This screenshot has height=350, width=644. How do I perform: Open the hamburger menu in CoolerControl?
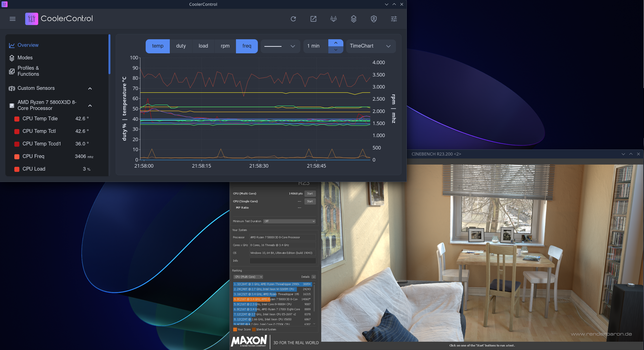12,19
